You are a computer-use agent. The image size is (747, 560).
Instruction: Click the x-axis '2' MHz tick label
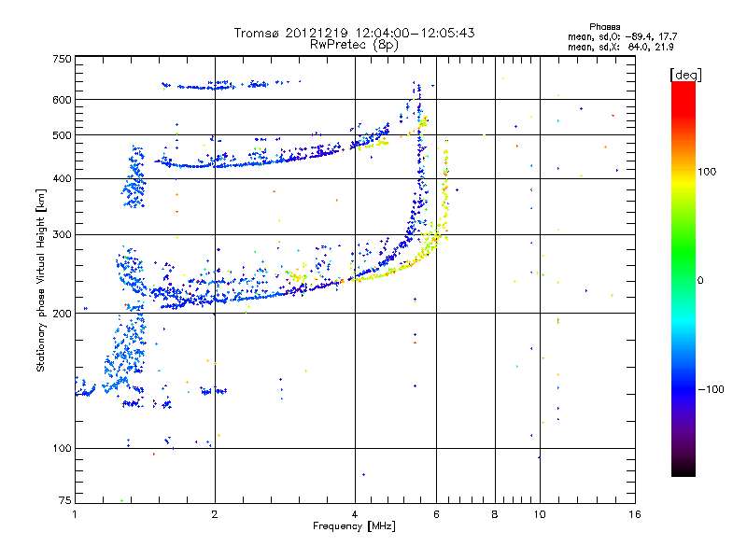(215, 514)
